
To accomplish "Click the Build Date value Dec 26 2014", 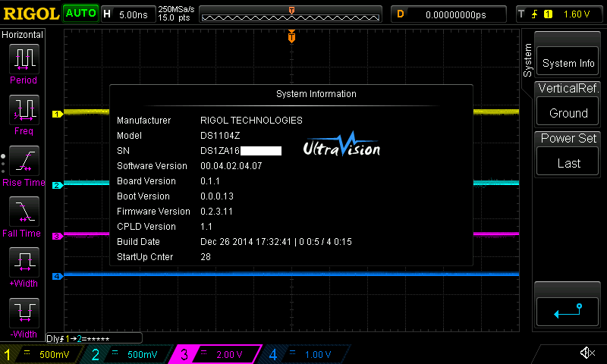I will (x=276, y=241).
